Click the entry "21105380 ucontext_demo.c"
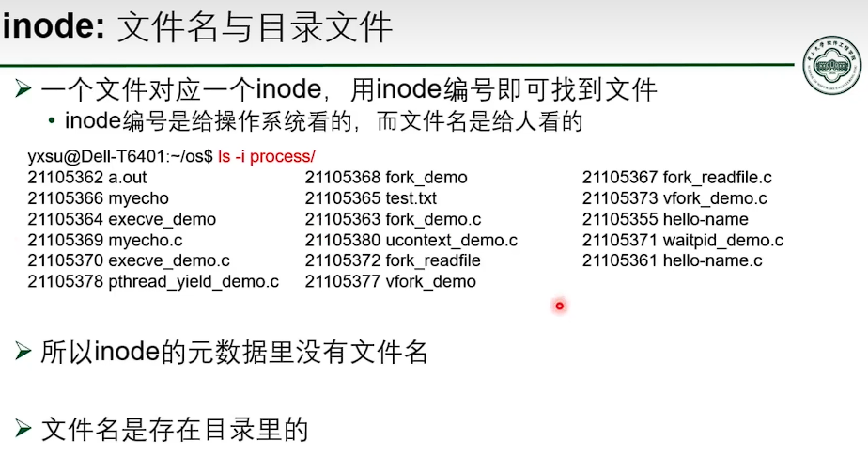 411,241
